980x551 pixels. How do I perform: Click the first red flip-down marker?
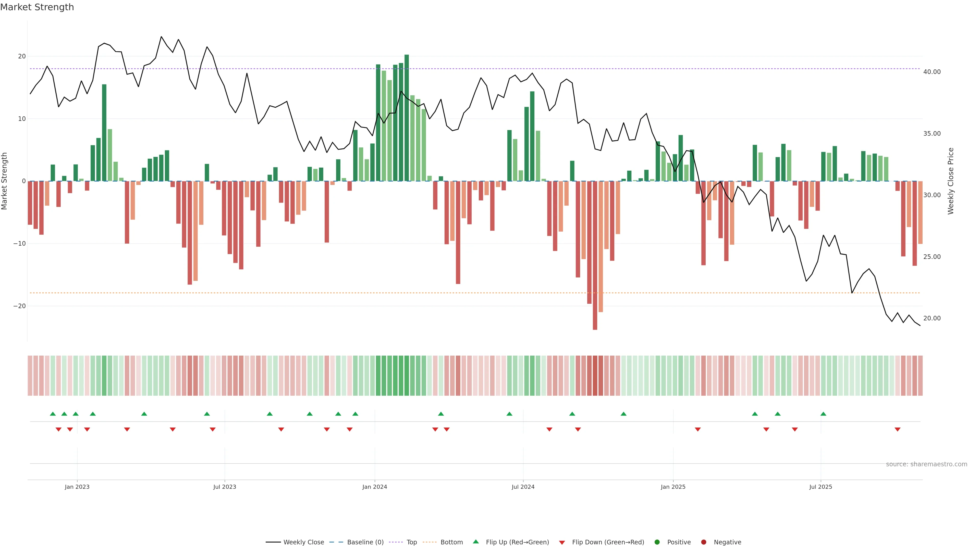click(59, 429)
